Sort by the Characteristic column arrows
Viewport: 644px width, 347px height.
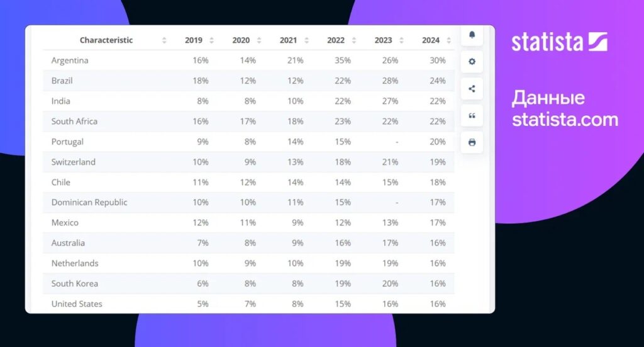click(x=164, y=40)
